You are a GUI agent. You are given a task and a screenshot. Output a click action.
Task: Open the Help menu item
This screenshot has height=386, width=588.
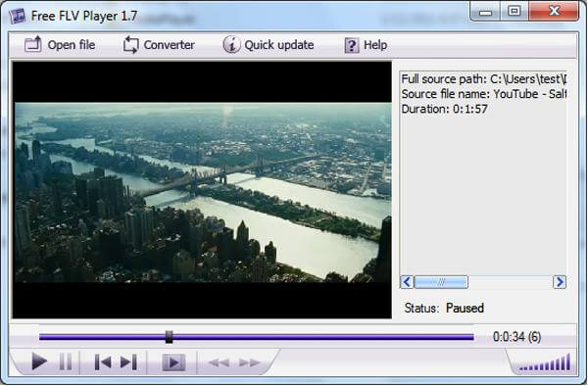click(366, 45)
